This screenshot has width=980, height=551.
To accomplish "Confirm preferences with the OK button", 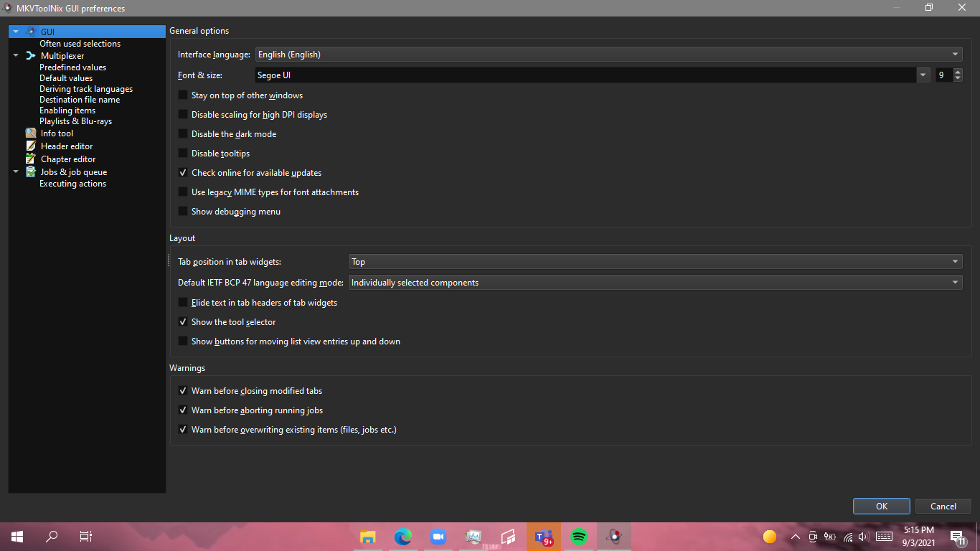I will point(882,506).
